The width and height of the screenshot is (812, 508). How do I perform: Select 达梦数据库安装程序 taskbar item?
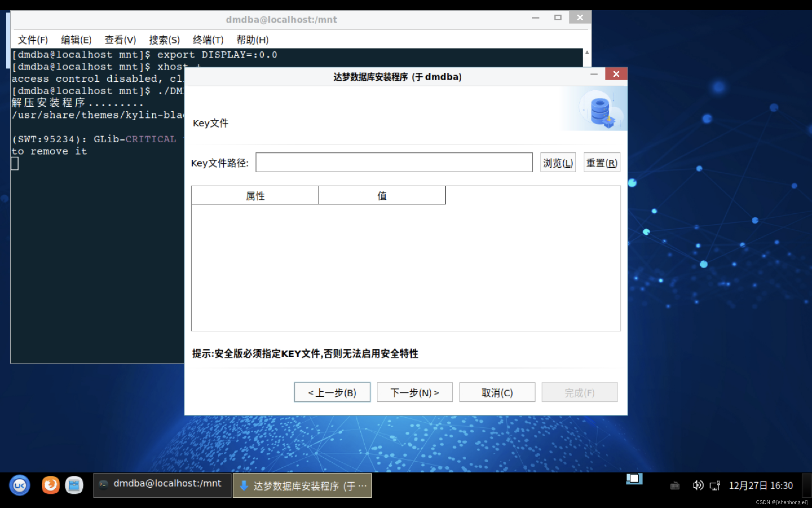[302, 485]
